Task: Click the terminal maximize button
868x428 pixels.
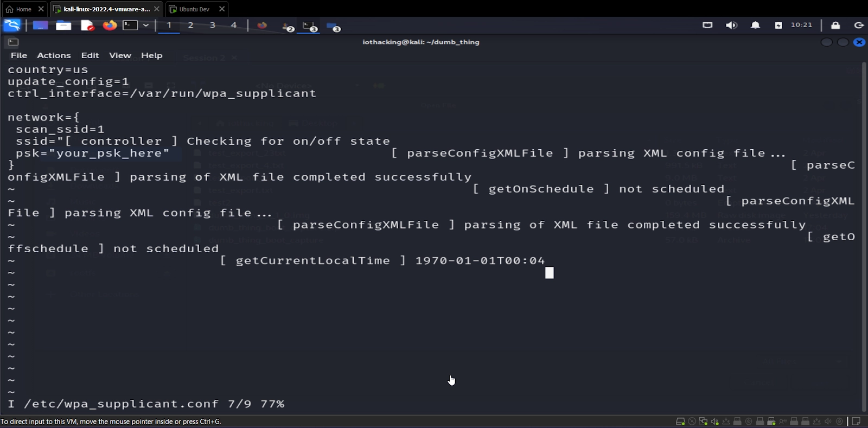Action: pyautogui.click(x=843, y=42)
